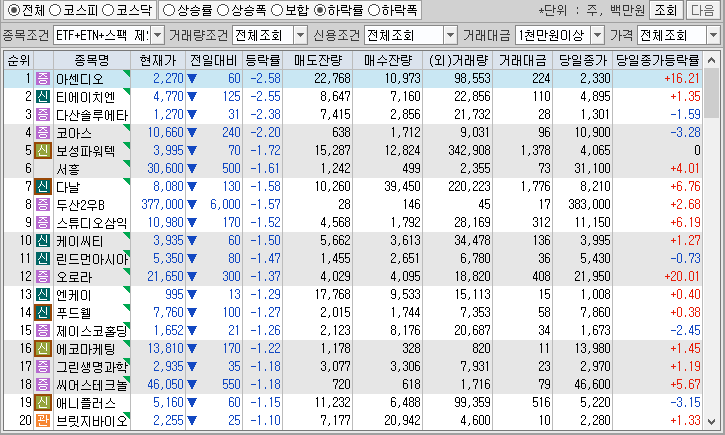Click the green corner marker on 다날
This screenshot has height=435, width=725.
[127, 182]
